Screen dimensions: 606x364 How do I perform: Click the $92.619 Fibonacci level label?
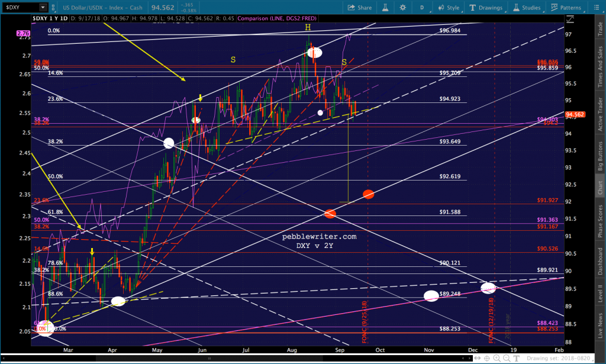click(450, 176)
